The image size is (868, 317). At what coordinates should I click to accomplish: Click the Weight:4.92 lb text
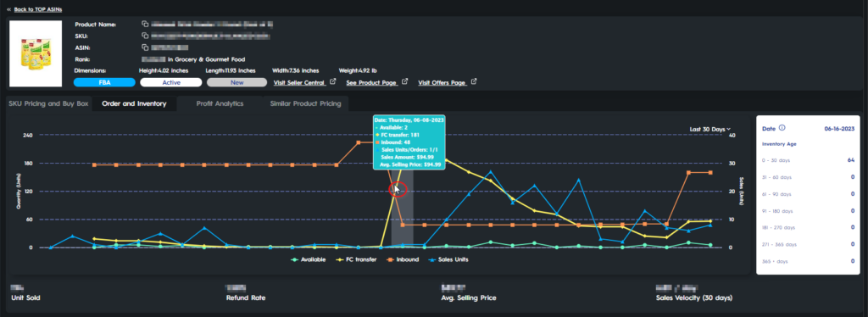coord(358,71)
